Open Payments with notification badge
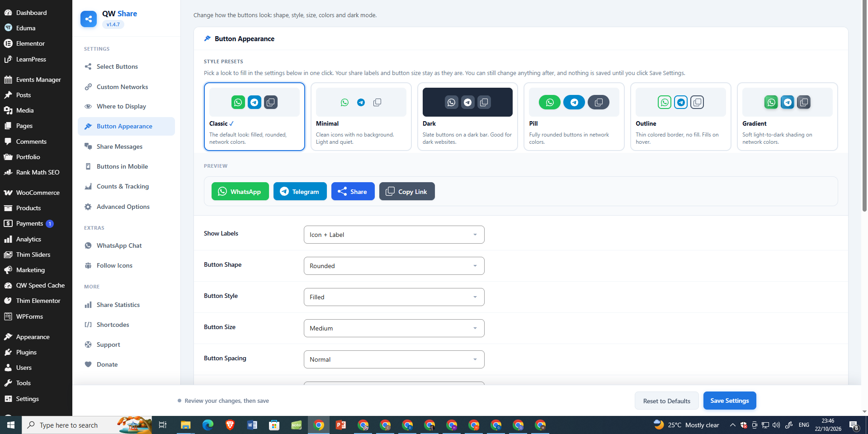The width and height of the screenshot is (868, 434). (36, 223)
